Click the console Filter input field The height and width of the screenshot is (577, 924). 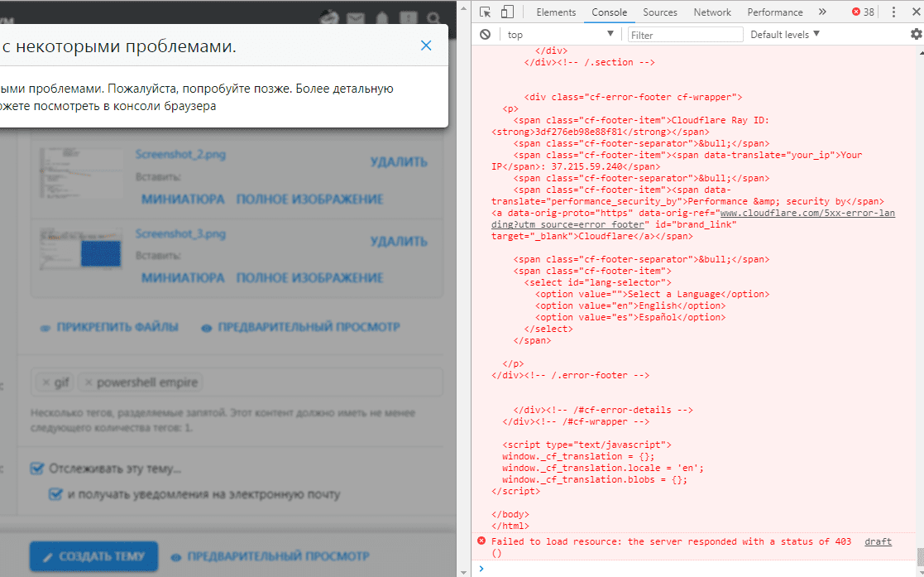686,34
